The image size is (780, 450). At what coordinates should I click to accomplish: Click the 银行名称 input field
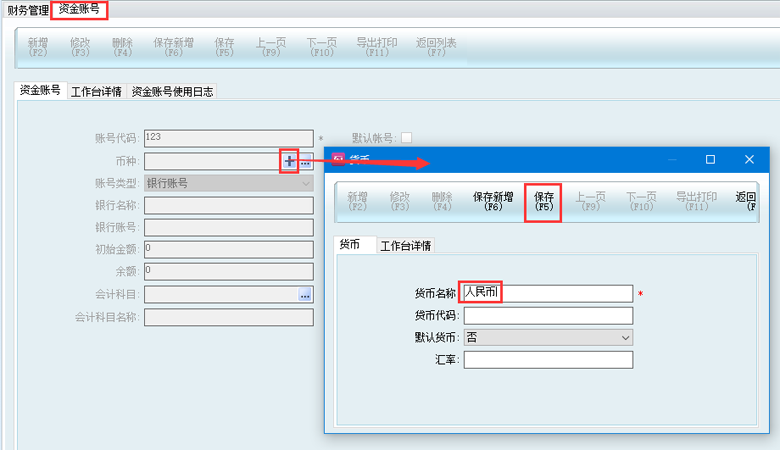coord(229,205)
